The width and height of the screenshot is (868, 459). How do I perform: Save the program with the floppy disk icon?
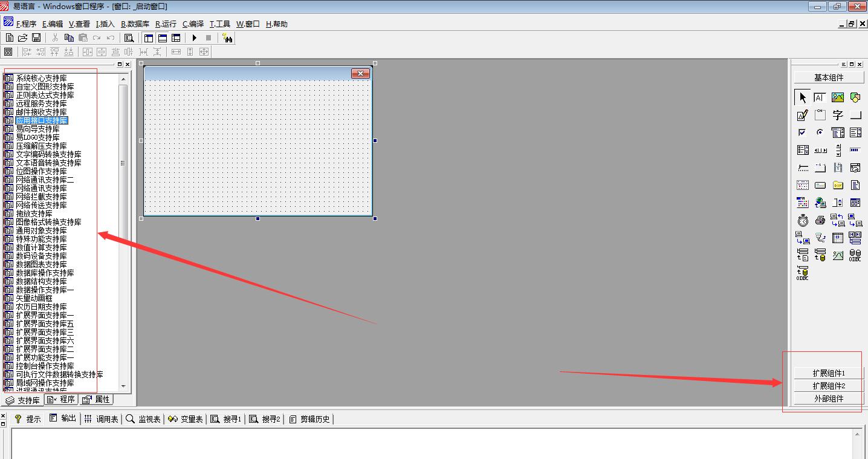point(36,38)
